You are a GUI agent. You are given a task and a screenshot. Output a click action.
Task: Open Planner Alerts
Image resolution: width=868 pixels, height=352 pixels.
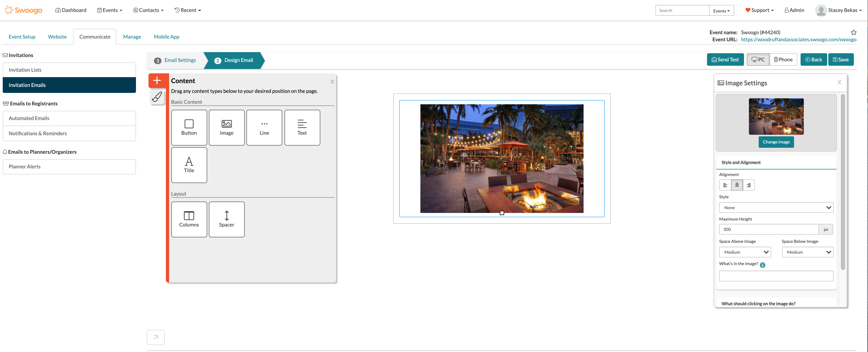pos(69,166)
